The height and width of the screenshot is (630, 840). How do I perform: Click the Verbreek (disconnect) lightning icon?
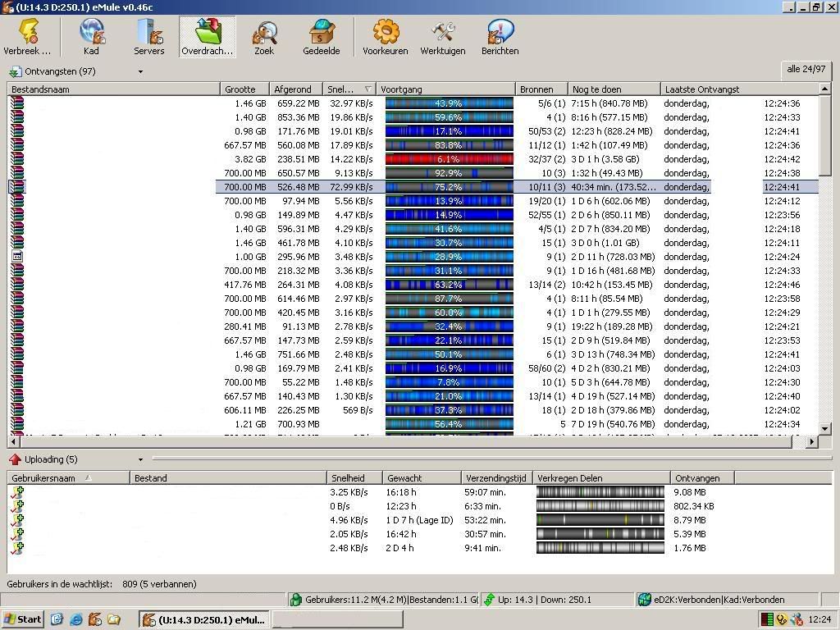click(27, 37)
